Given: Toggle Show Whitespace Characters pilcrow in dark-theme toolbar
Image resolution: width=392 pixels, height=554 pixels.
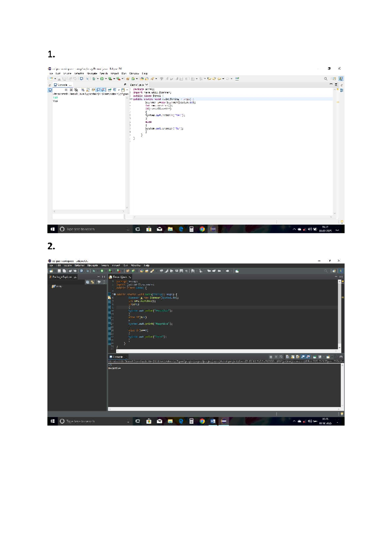Looking at the screenshot, I should point(186,271).
